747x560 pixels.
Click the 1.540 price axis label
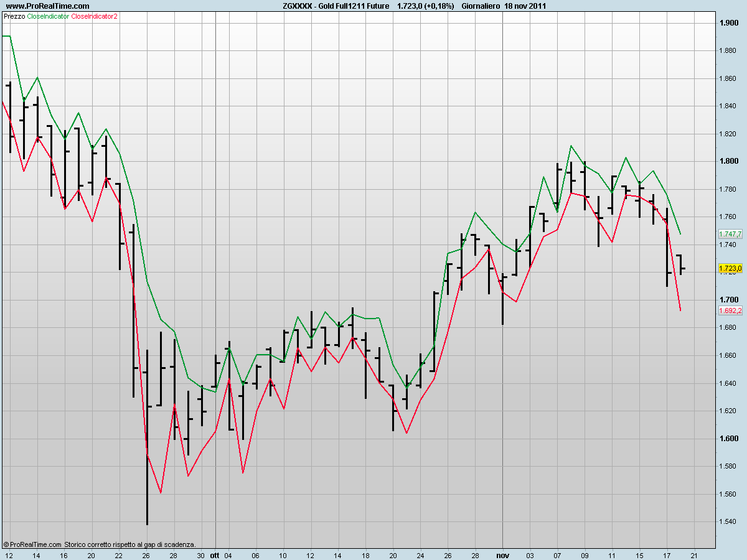[729, 522]
